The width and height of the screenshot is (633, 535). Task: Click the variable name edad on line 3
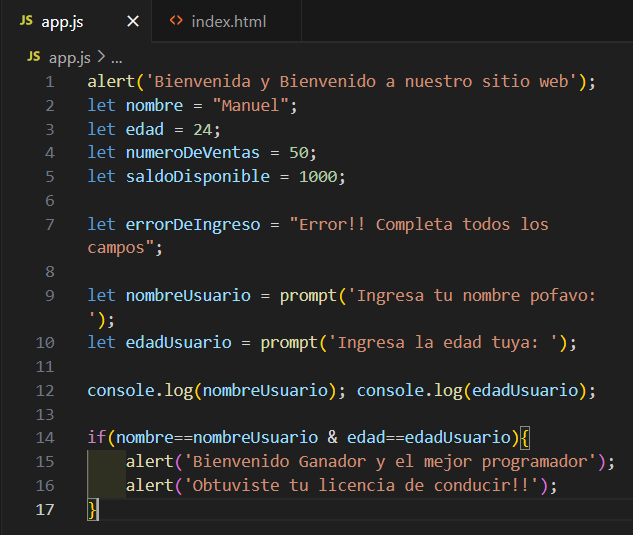coord(145,130)
